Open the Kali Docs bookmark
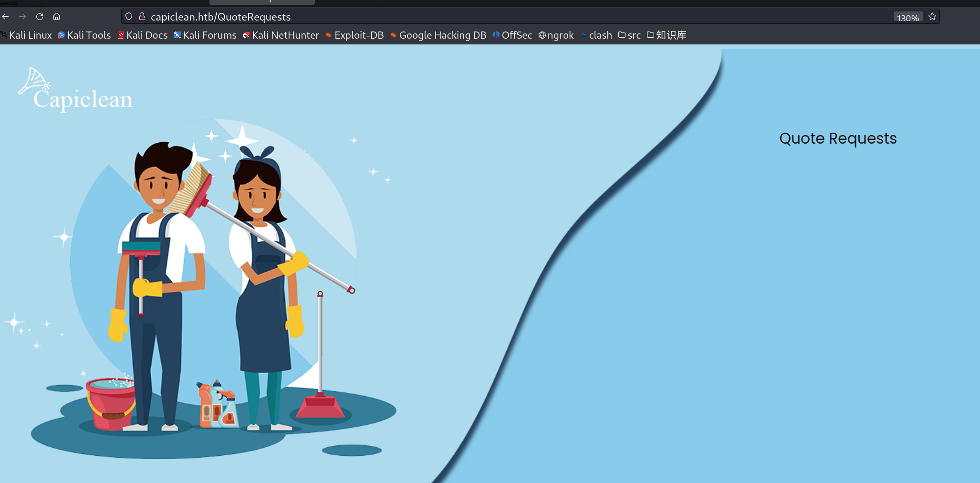Viewport: 980px width, 483px height. point(143,35)
